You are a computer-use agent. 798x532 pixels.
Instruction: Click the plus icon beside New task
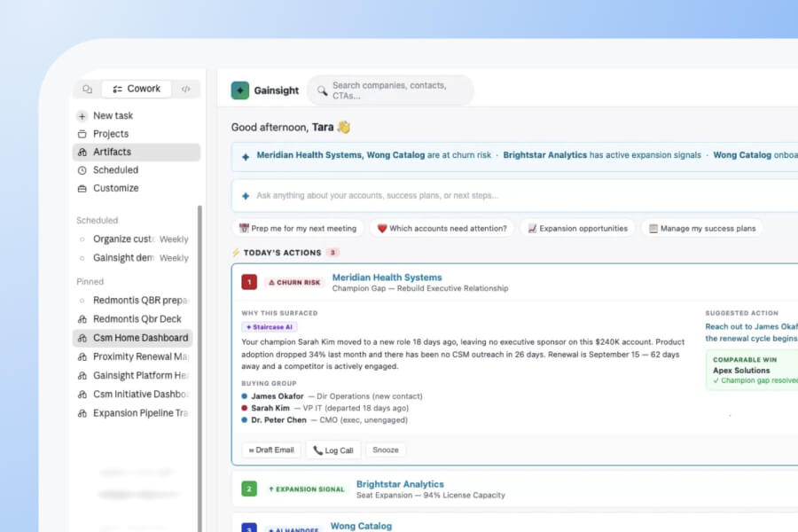point(82,116)
